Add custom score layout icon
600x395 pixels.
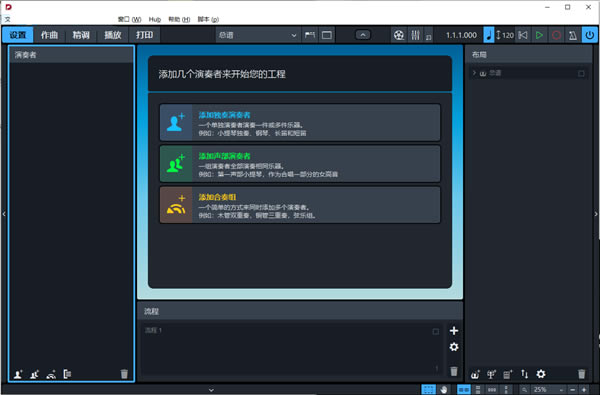tap(508, 374)
